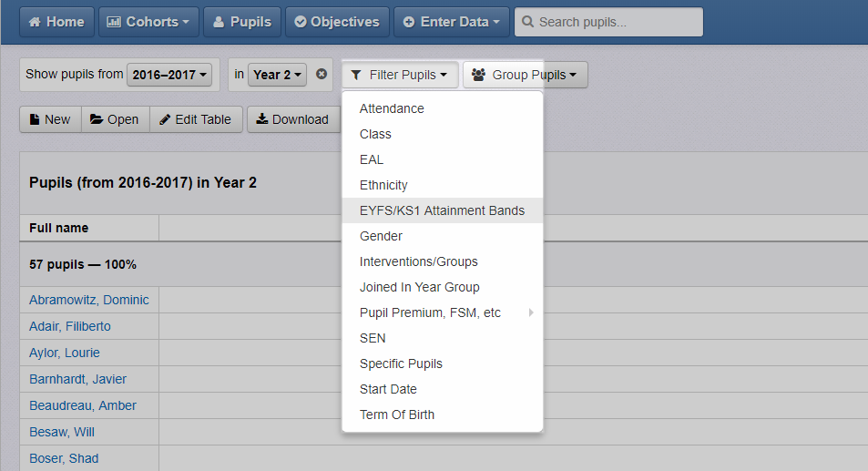This screenshot has width=868, height=471.
Task: Select the Start Date filter
Action: [443, 388]
